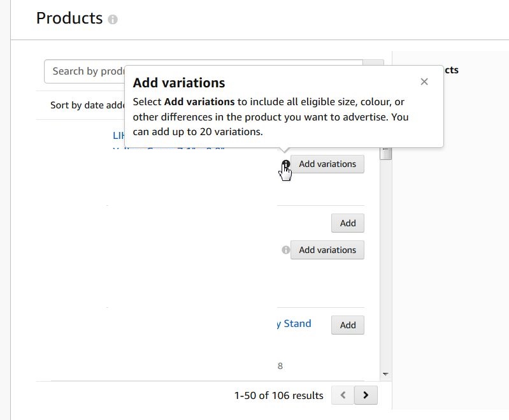Click the info icon beside Products heading
This screenshot has height=420, width=509.
pyautogui.click(x=113, y=19)
